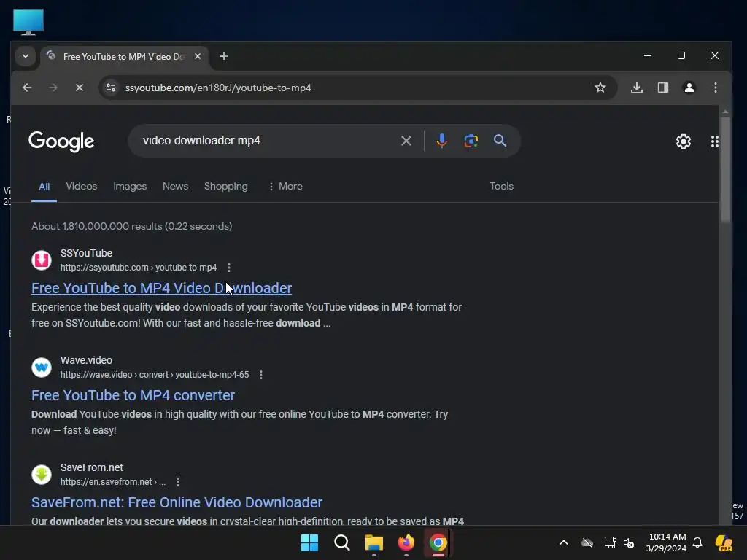This screenshot has height=560, width=747.
Task: Open 'Free YouTube to MP4 converter' link
Action: click(x=133, y=395)
